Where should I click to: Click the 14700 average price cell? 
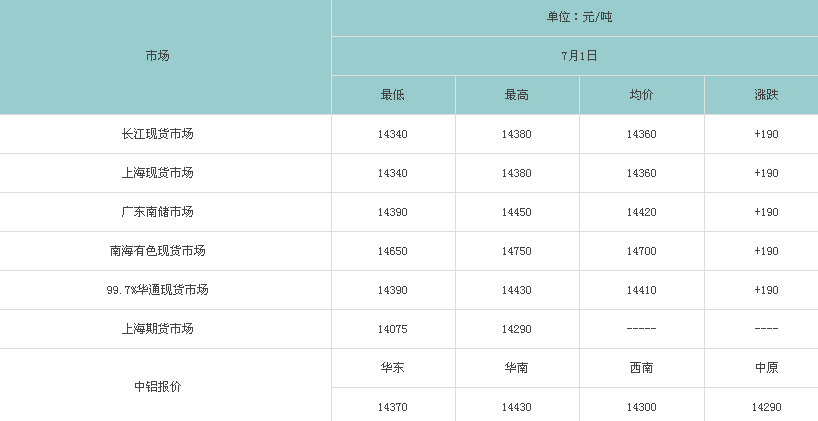[x=641, y=251]
